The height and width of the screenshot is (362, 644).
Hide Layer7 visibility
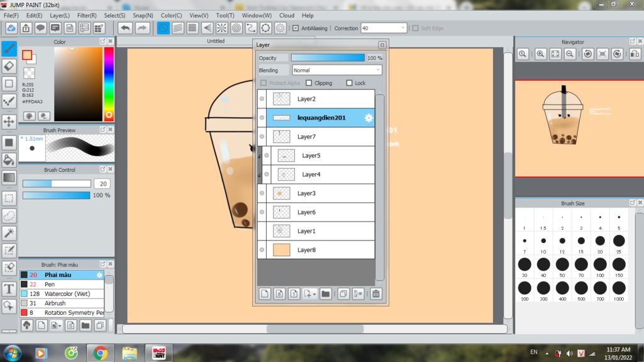pos(262,137)
